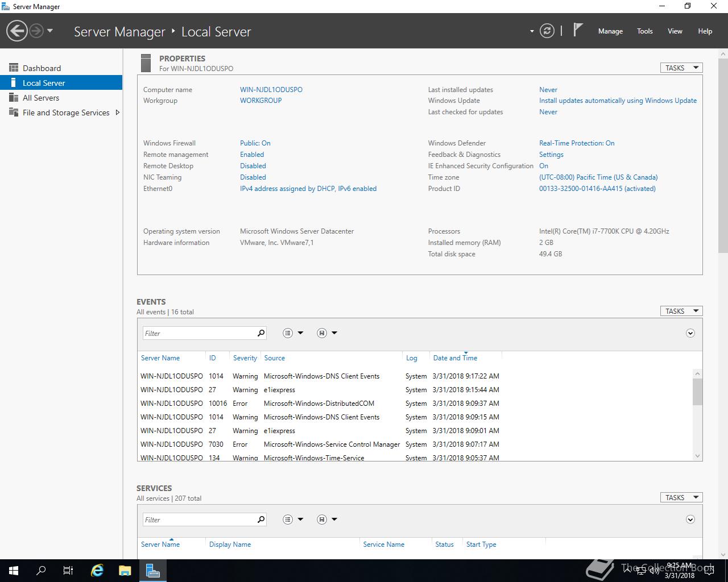The image size is (728, 582).
Task: Click Real-Time Protection: On link
Action: [x=577, y=143]
